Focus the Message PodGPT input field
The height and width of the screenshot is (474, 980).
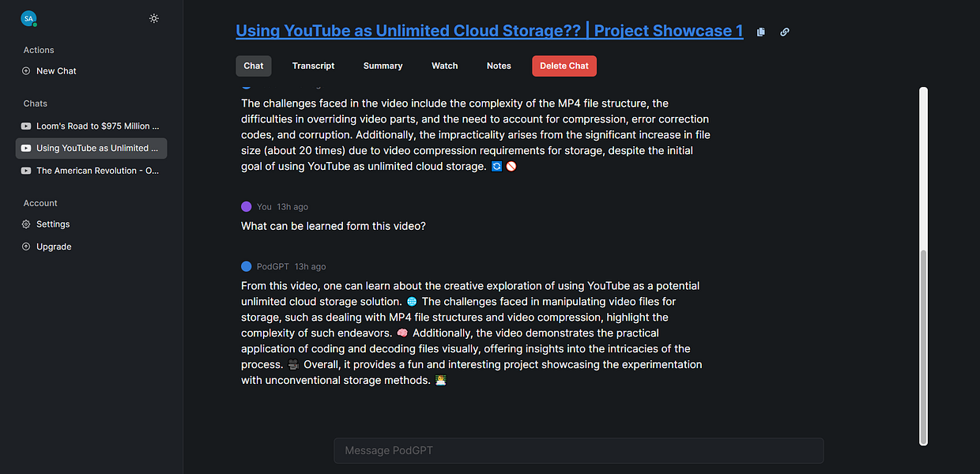click(x=579, y=450)
